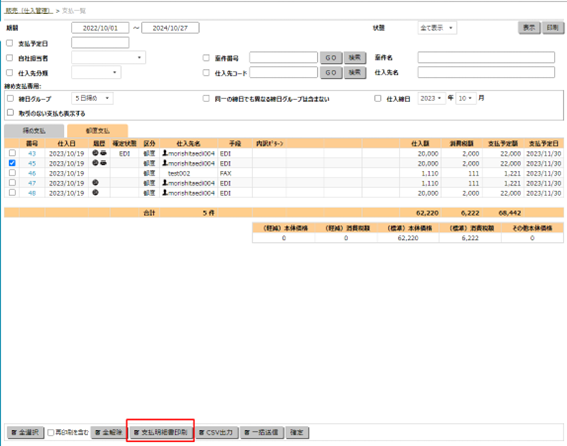Click the CSV出力 button
This screenshot has height=446, width=567.
point(217,432)
